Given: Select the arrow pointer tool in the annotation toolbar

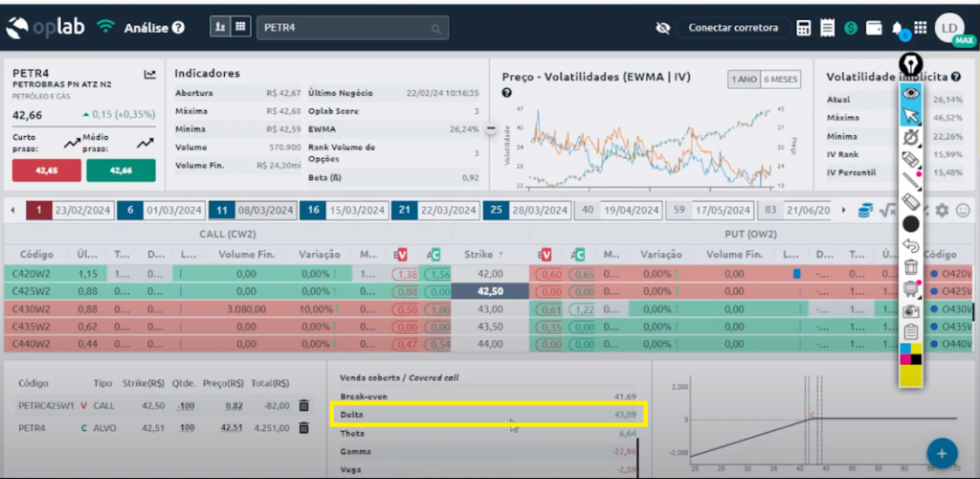Looking at the screenshot, I should pos(911,116).
